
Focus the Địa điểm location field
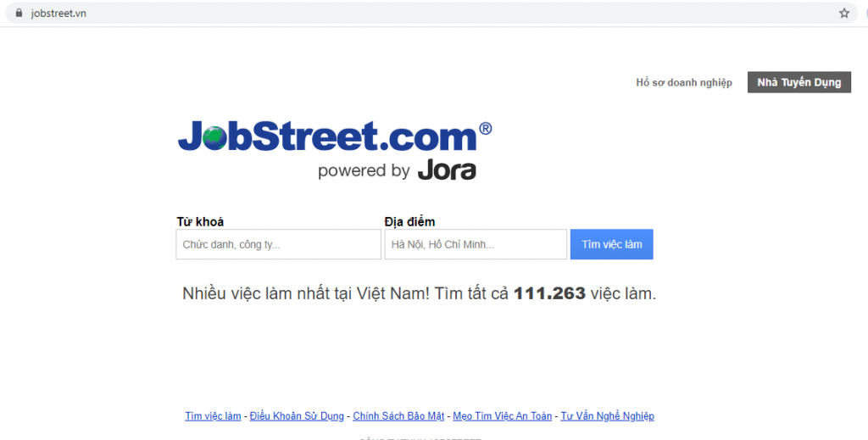pos(476,244)
